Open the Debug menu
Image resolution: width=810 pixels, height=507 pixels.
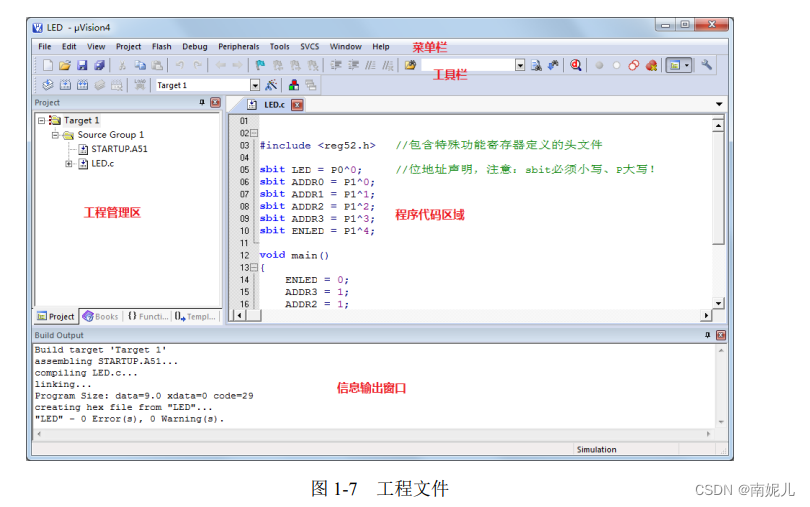pos(195,47)
